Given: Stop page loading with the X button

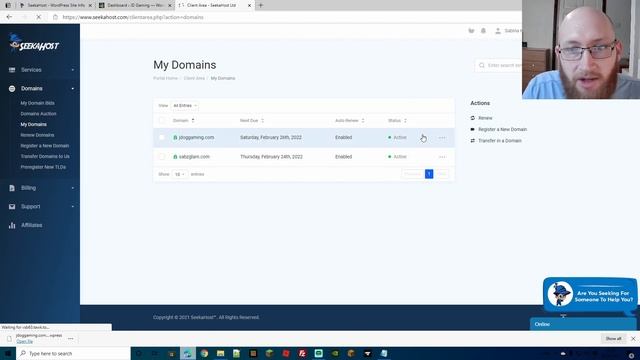Looking at the screenshot, I should (x=38, y=17).
